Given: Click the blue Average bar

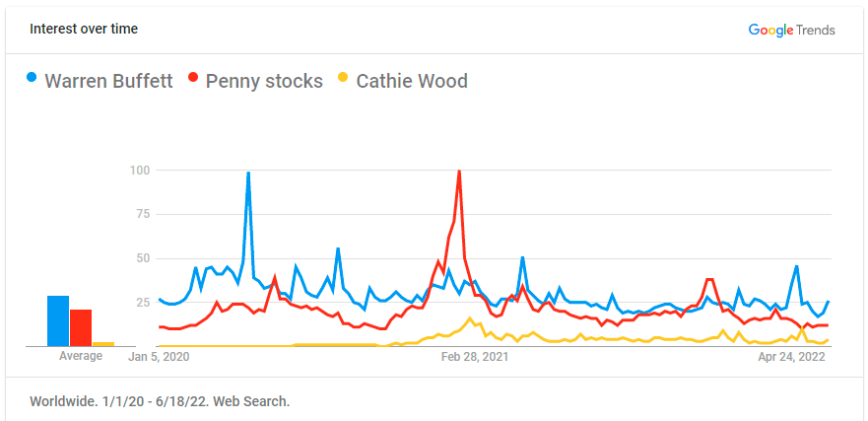Looking at the screenshot, I should pyautogui.click(x=58, y=321).
